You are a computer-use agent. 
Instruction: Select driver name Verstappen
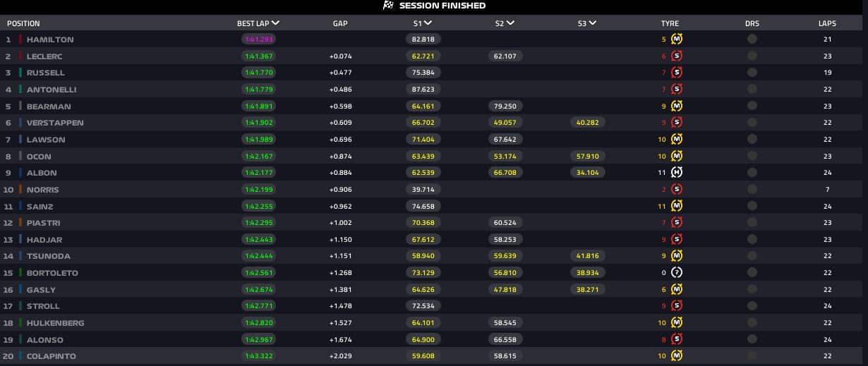(x=55, y=123)
